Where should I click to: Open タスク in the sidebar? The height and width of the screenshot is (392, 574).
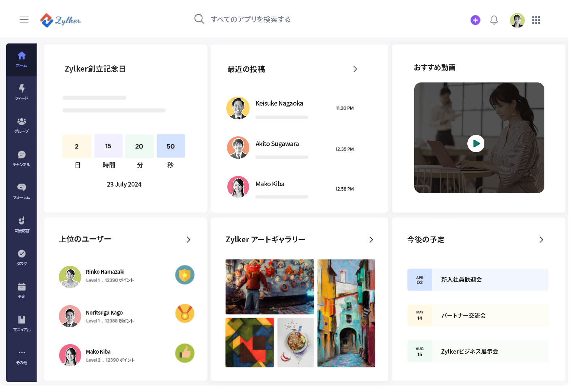coord(22,258)
